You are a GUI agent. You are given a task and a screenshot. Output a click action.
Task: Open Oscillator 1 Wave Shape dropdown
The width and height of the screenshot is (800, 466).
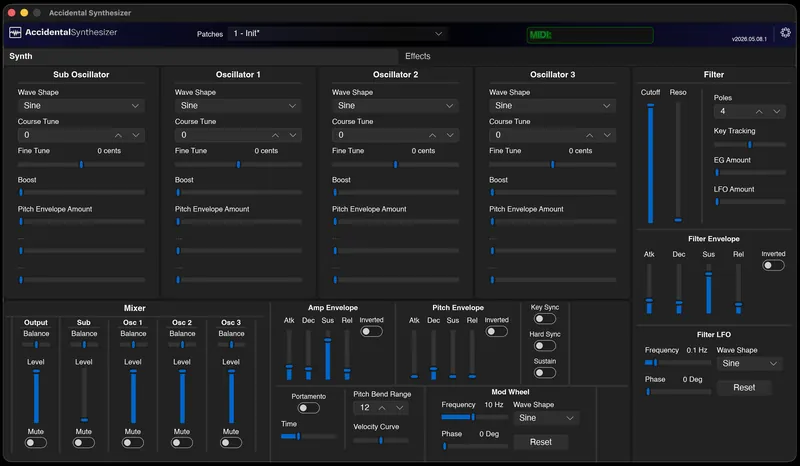coord(238,106)
